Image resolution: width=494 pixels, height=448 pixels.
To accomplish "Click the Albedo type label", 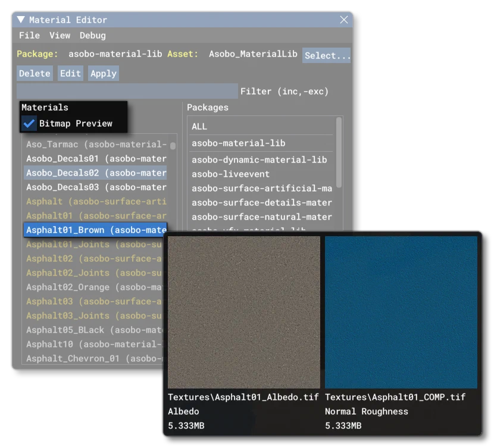I will [183, 412].
